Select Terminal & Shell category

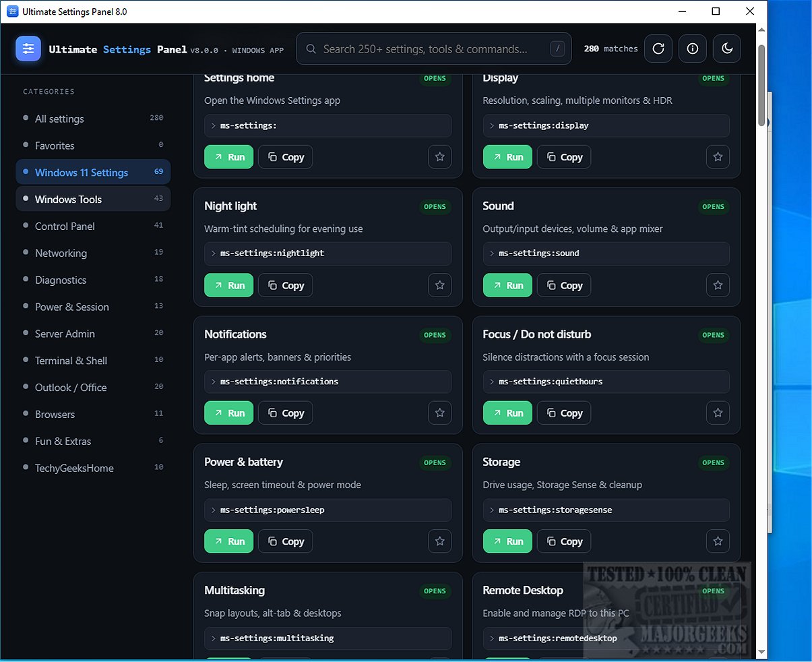click(x=93, y=361)
